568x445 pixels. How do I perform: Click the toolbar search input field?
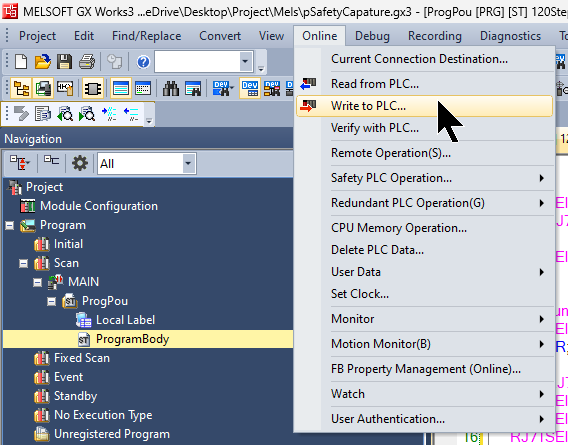coord(197,61)
